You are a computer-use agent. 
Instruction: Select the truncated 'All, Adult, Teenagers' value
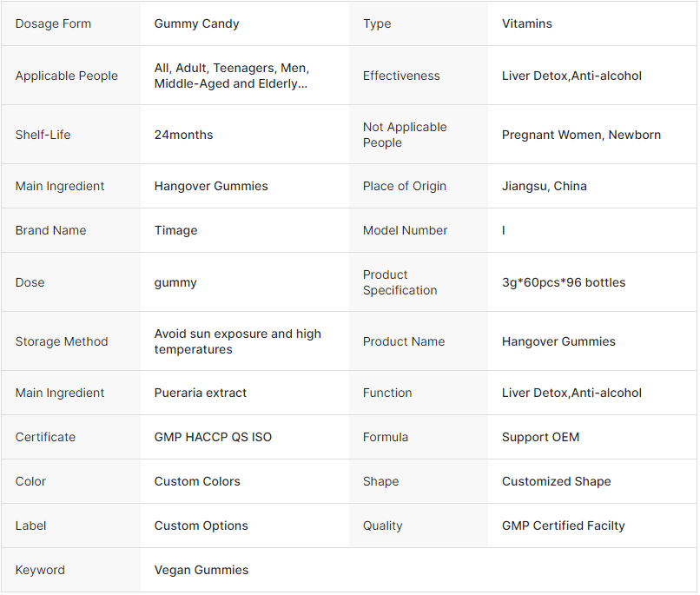[231, 76]
